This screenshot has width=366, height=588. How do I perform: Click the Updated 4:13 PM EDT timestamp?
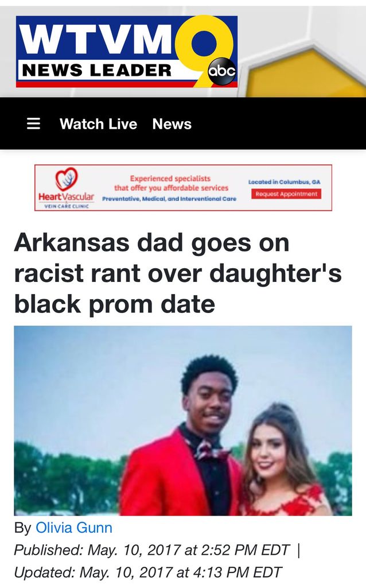[147, 572]
